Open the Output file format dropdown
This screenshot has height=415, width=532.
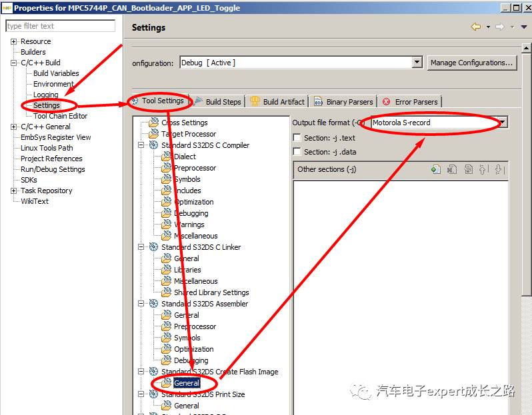click(503, 123)
